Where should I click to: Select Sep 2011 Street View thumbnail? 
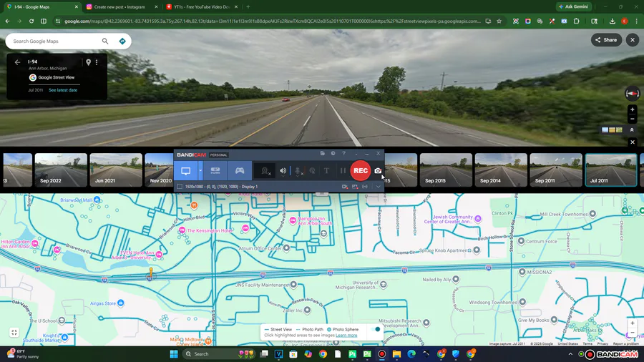pyautogui.click(x=556, y=170)
